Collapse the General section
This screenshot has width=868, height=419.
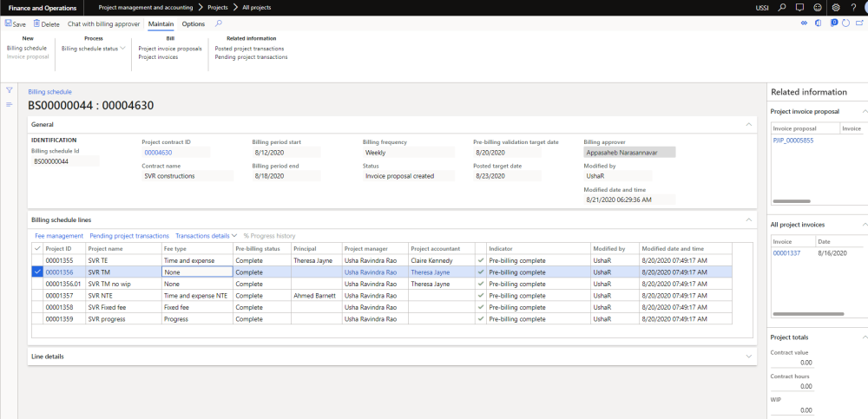coord(748,125)
